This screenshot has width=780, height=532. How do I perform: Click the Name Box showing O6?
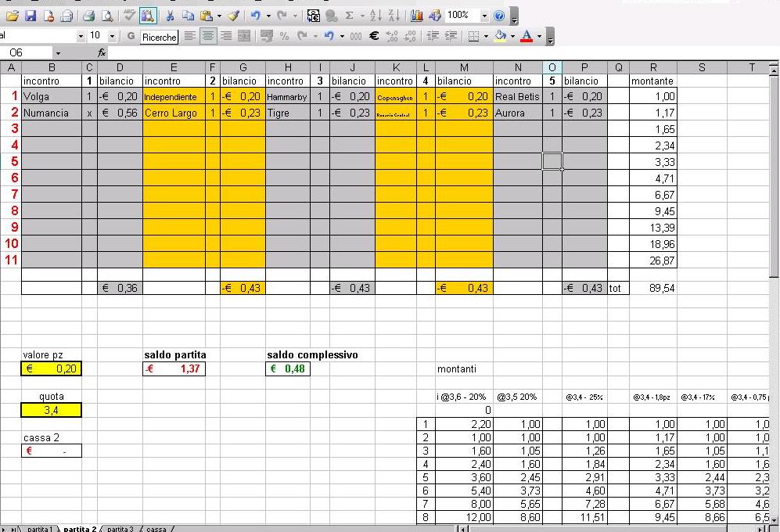tap(27, 52)
